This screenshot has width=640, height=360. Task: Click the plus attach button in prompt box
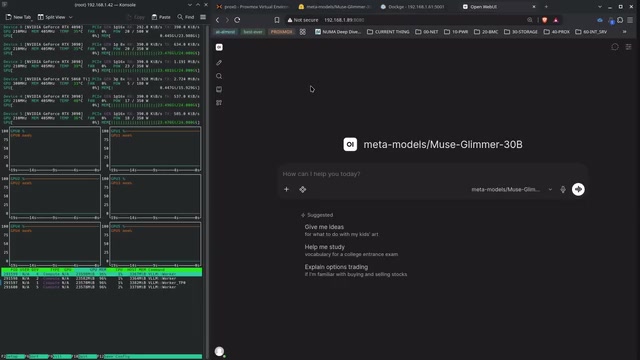287,189
